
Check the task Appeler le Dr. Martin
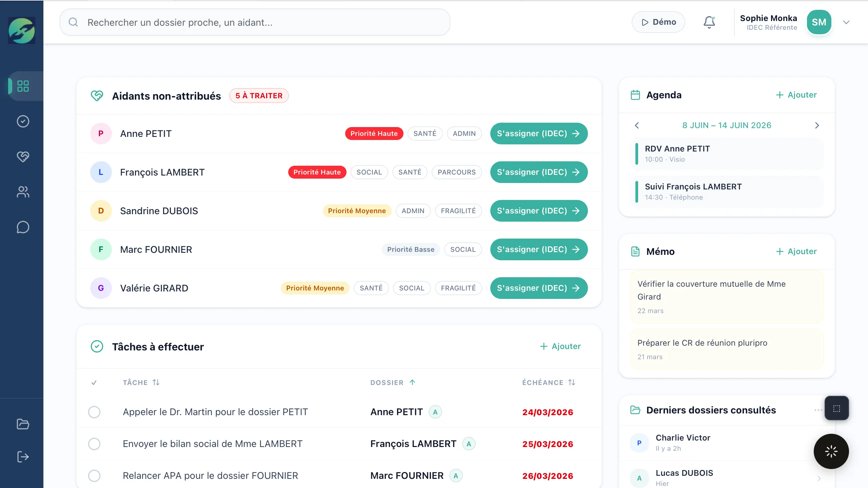[x=94, y=412]
